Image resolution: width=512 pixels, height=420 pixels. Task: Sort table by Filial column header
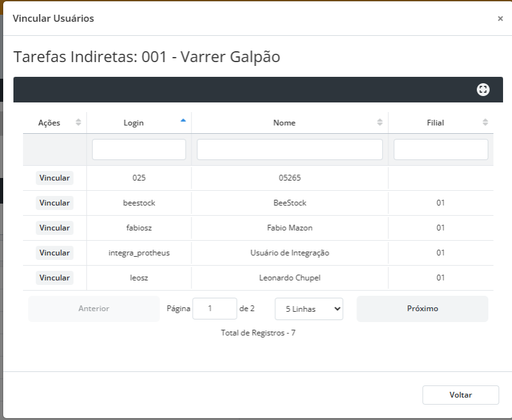click(435, 123)
